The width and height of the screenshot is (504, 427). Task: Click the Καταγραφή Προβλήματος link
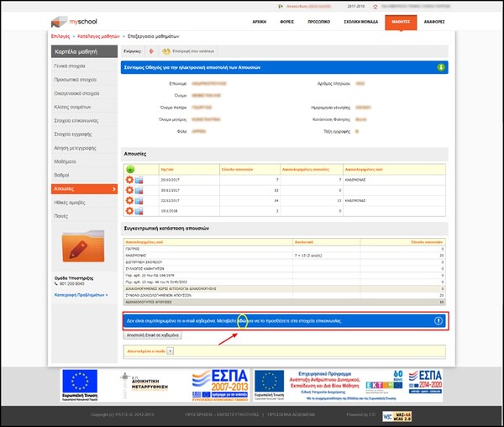tap(81, 295)
